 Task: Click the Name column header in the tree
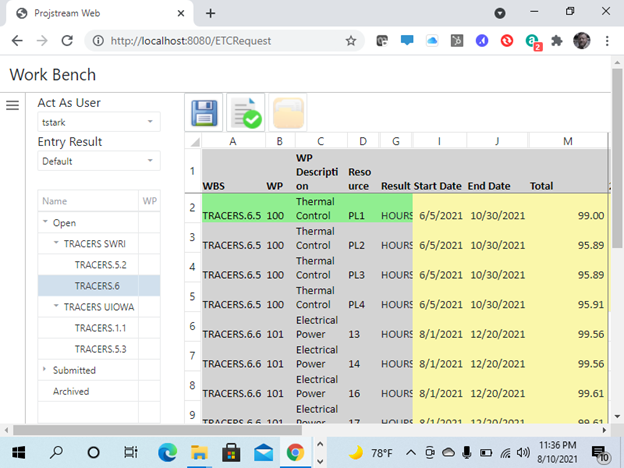[88, 201]
